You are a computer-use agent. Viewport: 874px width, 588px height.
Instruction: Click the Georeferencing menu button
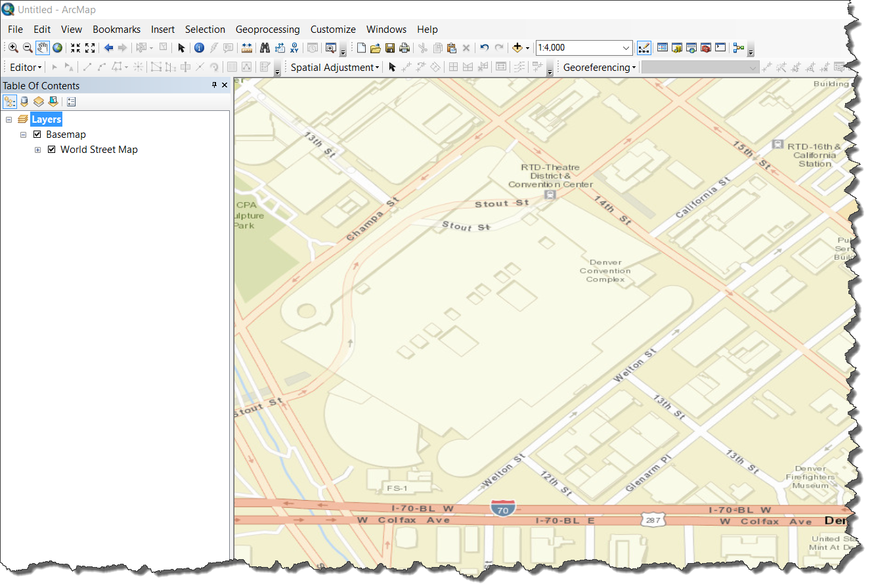600,67
